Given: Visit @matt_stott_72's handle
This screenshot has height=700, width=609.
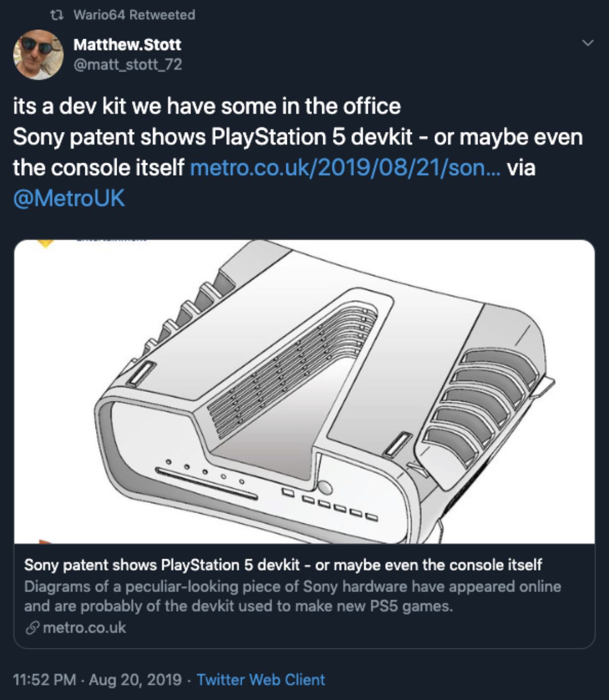Looking at the screenshot, I should pos(128,65).
